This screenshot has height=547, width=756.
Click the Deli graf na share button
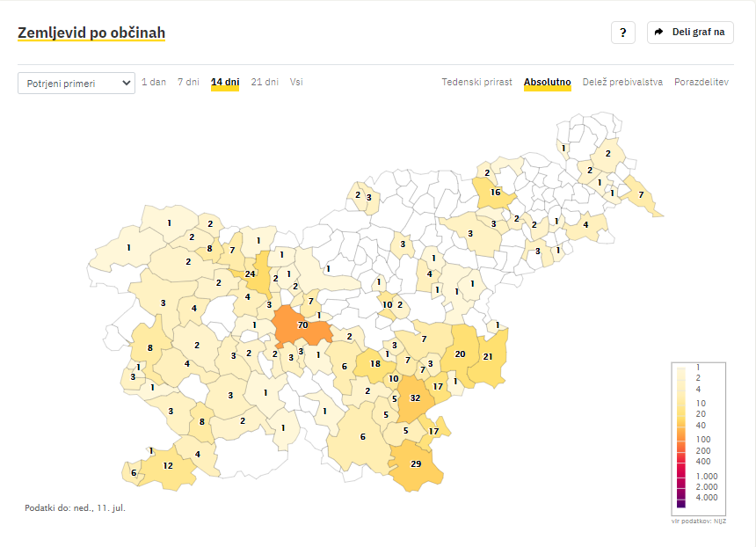coord(690,33)
